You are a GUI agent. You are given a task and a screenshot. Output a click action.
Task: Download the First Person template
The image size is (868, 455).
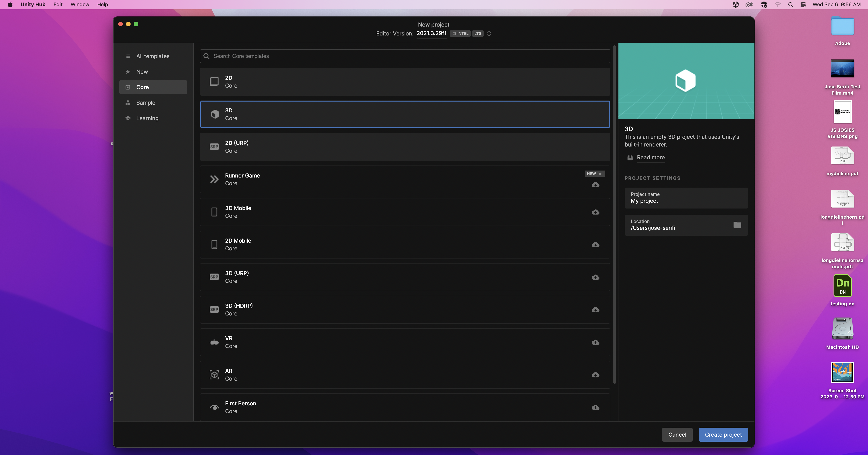click(x=595, y=408)
